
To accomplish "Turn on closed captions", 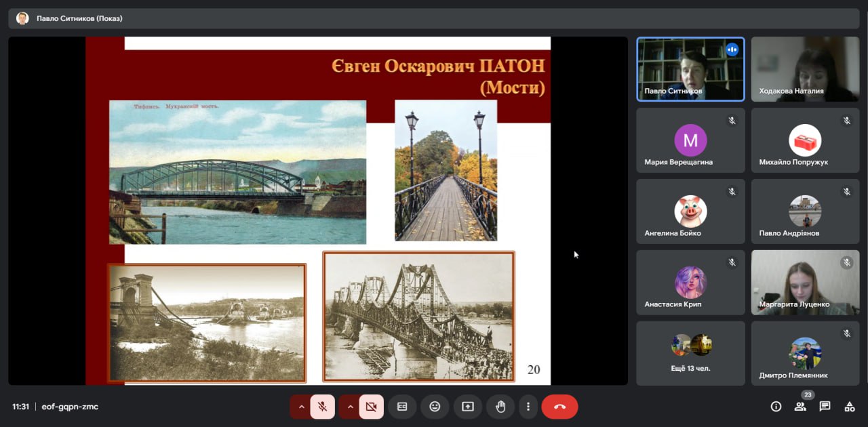I will point(402,407).
